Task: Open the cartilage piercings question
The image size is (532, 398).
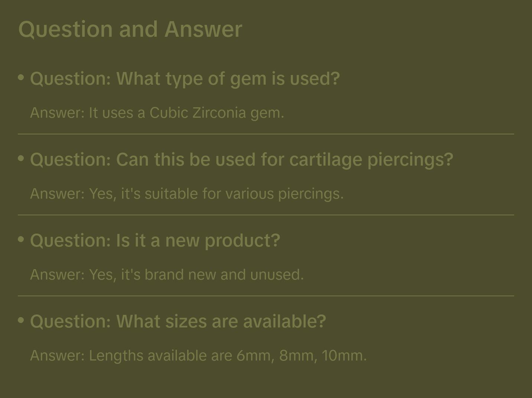Action: click(241, 160)
